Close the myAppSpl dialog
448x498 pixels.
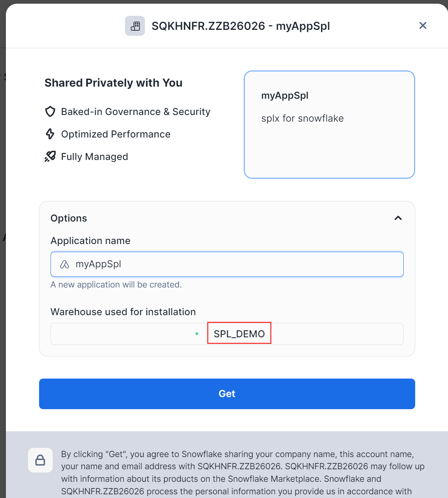423,25
